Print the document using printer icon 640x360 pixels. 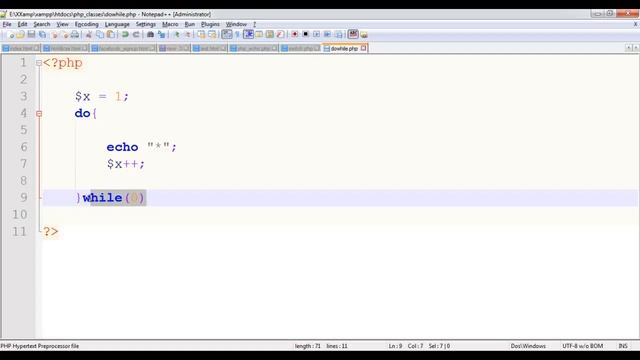[75, 35]
